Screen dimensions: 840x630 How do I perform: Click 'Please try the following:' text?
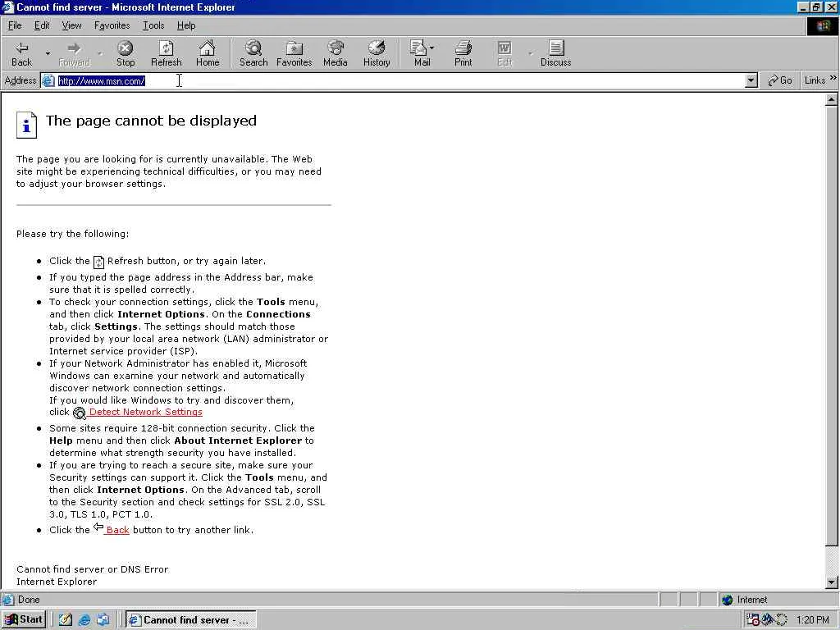tap(72, 234)
